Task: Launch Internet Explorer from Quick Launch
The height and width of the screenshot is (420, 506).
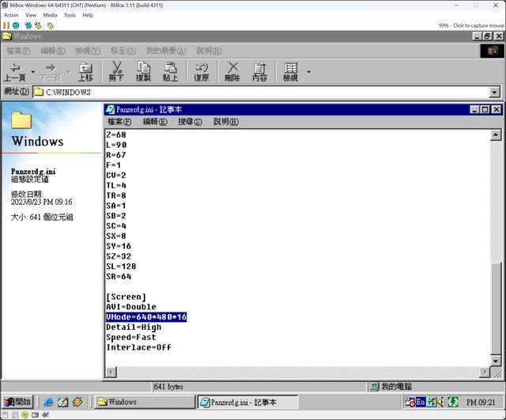Action: click(x=48, y=402)
